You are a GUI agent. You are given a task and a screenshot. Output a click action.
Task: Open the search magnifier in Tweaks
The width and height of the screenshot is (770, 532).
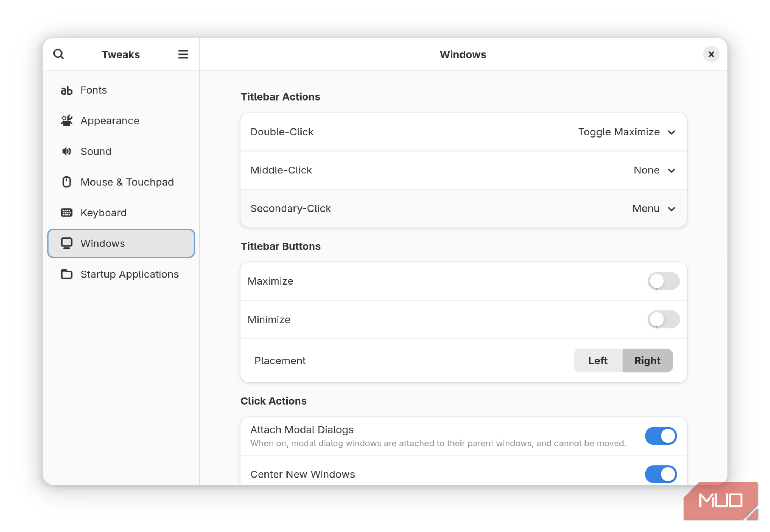click(58, 54)
